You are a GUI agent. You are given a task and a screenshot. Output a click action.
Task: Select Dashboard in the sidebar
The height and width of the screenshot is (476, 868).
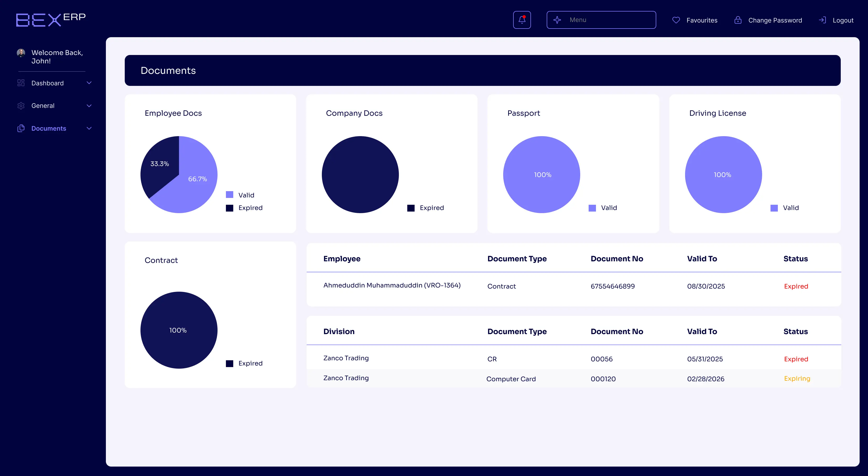(x=47, y=83)
